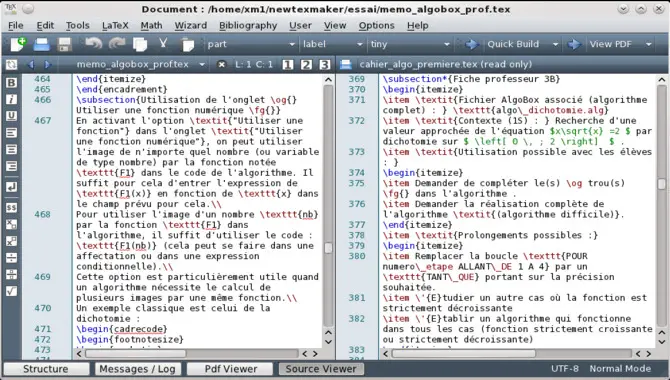Insert a new line with the return icon

tap(12, 187)
